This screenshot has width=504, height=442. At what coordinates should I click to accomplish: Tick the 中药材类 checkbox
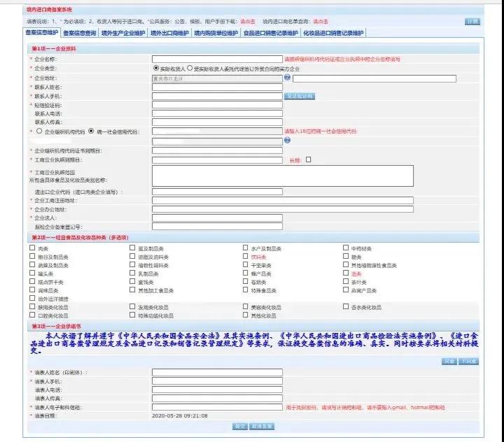tap(346, 248)
